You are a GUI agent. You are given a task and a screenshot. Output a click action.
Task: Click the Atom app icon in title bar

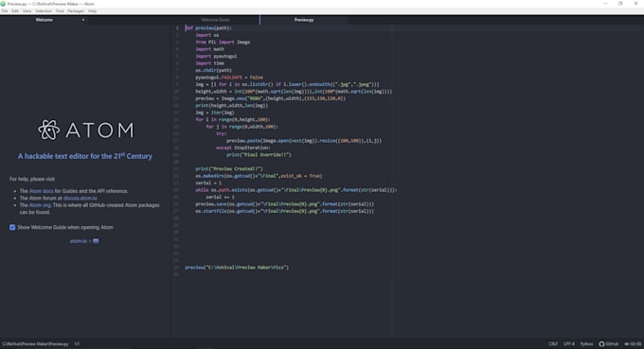3,4
